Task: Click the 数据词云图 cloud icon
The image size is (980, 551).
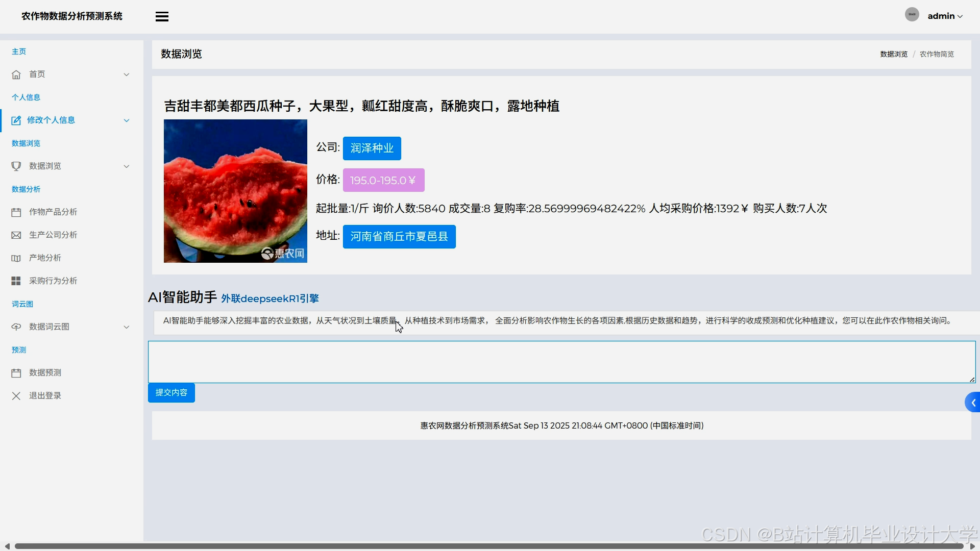Action: [x=16, y=327]
